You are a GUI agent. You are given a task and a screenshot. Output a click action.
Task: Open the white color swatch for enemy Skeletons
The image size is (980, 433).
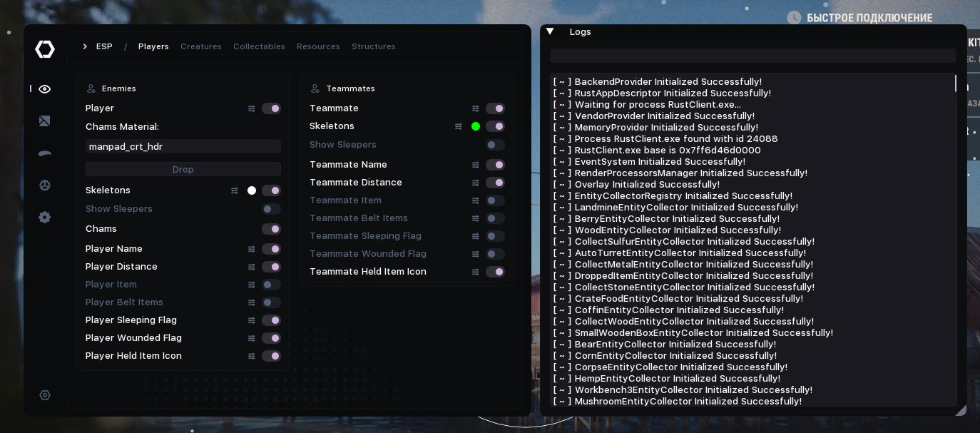point(252,190)
